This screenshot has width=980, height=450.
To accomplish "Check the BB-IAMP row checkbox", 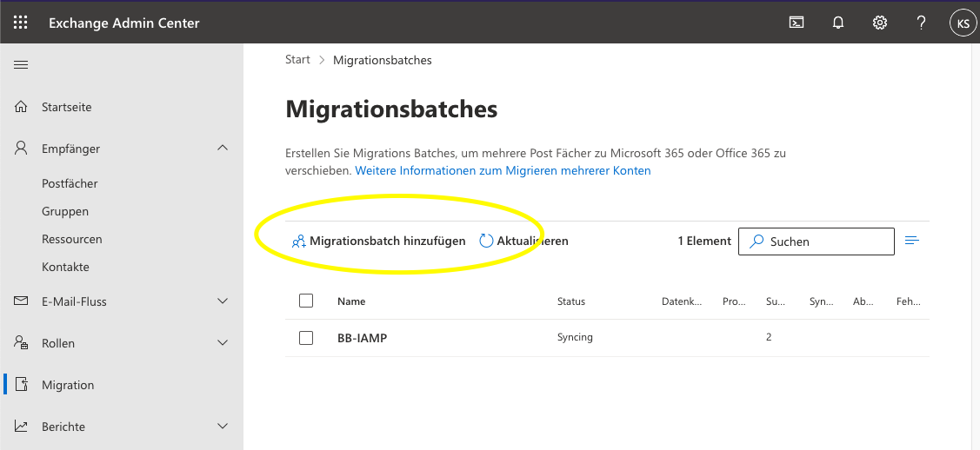I will coord(306,338).
